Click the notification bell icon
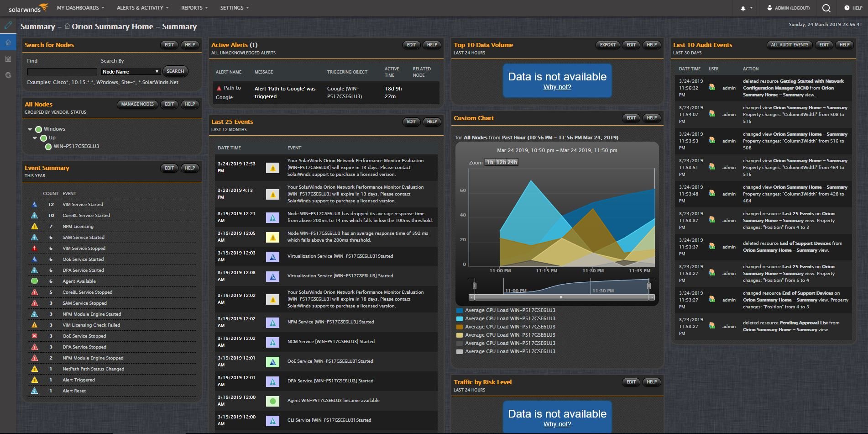The height and width of the screenshot is (434, 868). pyautogui.click(x=743, y=8)
